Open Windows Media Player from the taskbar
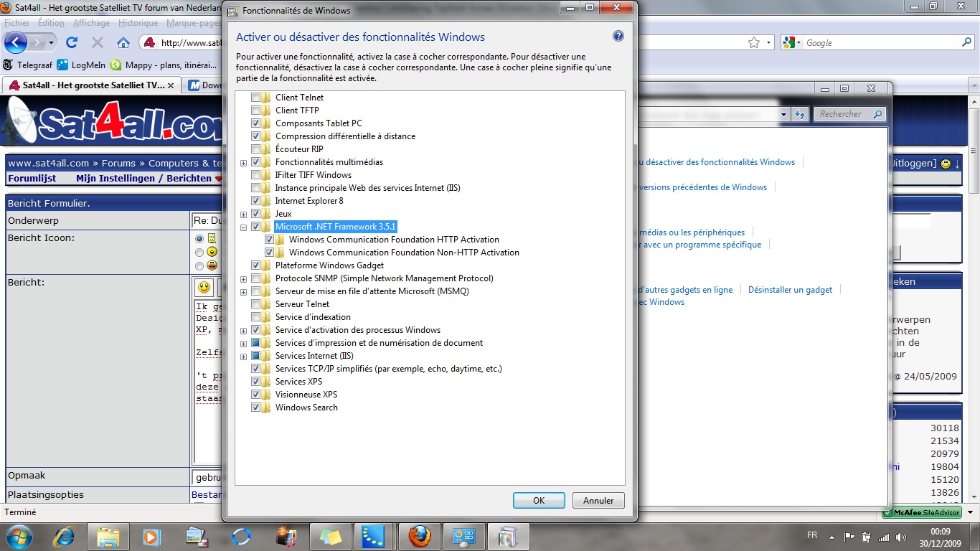This screenshot has height=551, width=980. click(x=152, y=536)
